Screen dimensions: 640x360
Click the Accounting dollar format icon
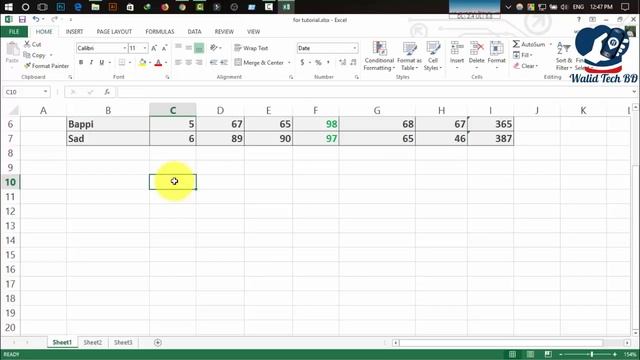pos(302,62)
